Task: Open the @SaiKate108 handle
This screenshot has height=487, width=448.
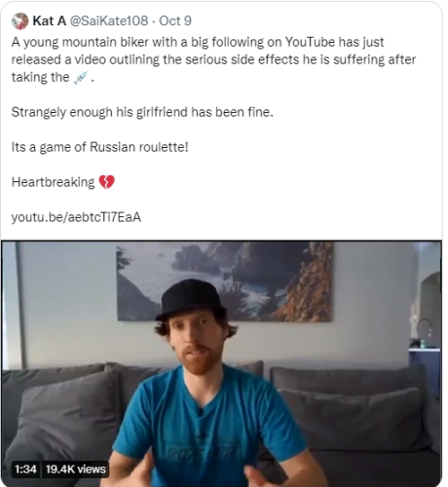Action: pos(109,21)
